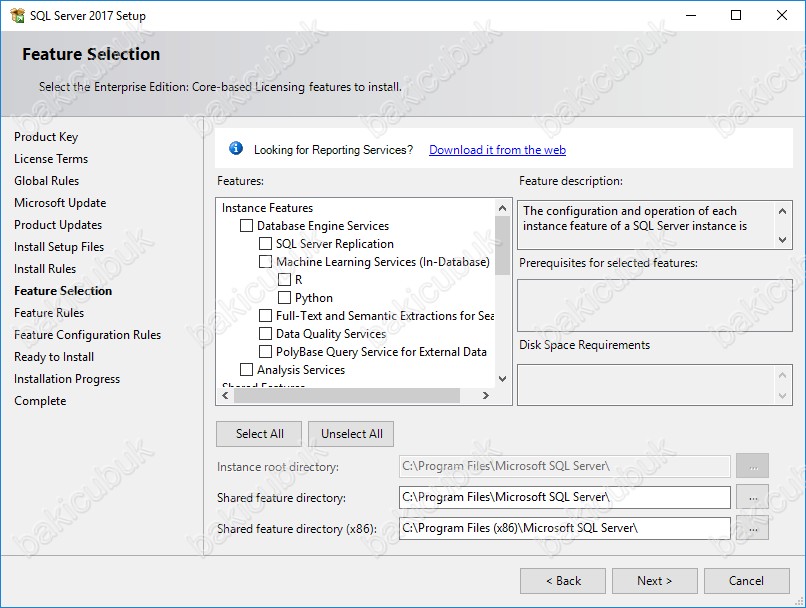Enable the R checkbox
This screenshot has height=608, width=806.
(x=284, y=280)
